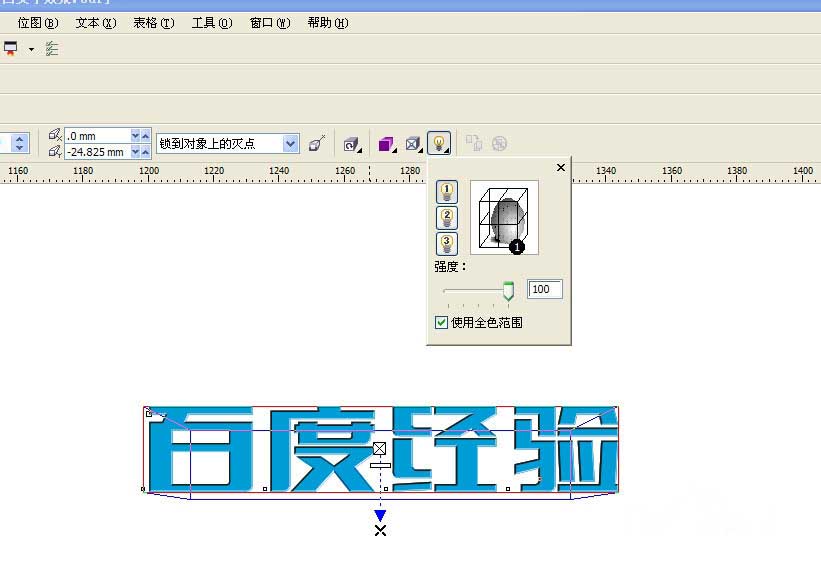Click the light preview sphere thumbnail
Viewport: 821px width, 576px height.
coord(504,218)
